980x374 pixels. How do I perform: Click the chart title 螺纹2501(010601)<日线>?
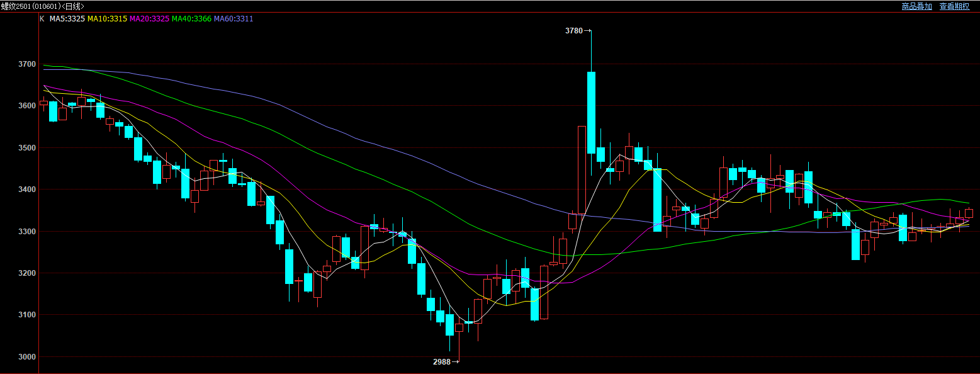coord(43,6)
